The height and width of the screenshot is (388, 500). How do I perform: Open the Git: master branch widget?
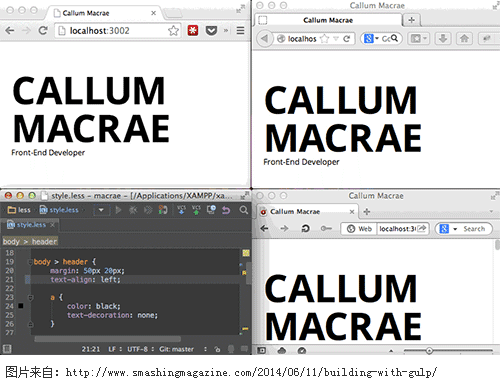tap(176, 349)
